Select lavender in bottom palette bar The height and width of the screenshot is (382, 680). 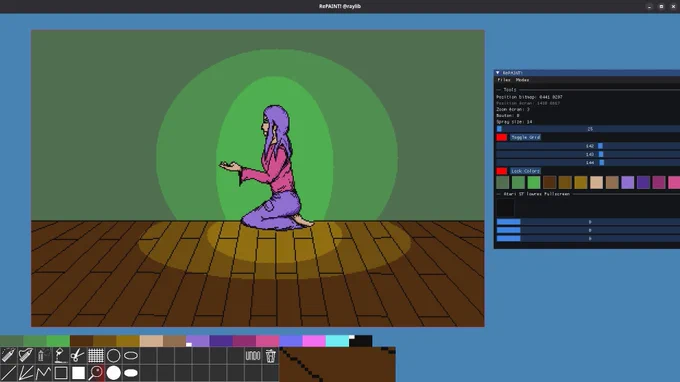tap(198, 341)
